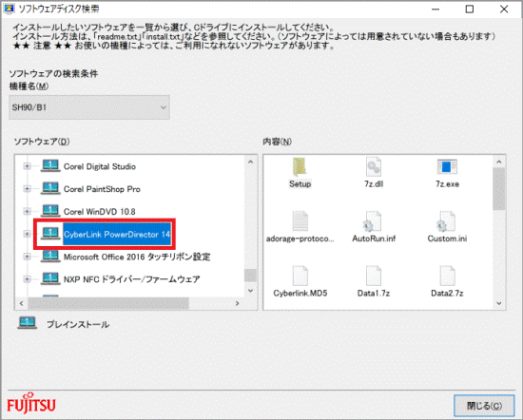This screenshot has height=420, width=523.
Task: Click the Corel Digital Studio laptop icon
Action: point(50,166)
